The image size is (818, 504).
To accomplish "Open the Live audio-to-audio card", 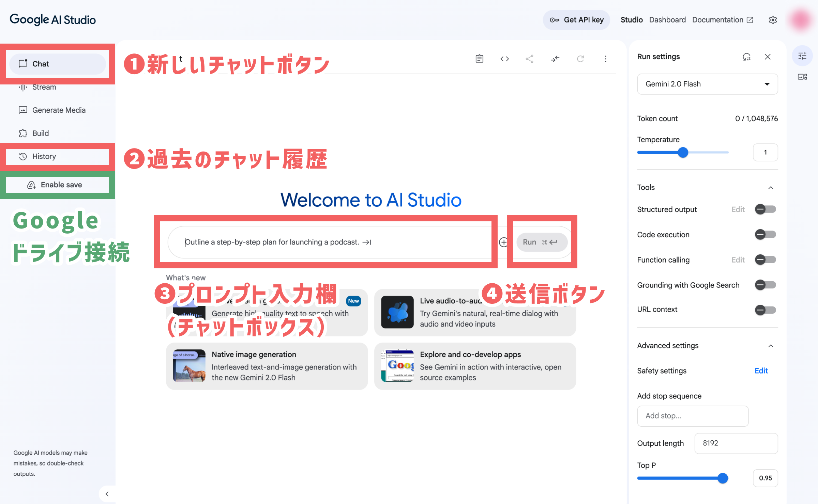I will (475, 312).
